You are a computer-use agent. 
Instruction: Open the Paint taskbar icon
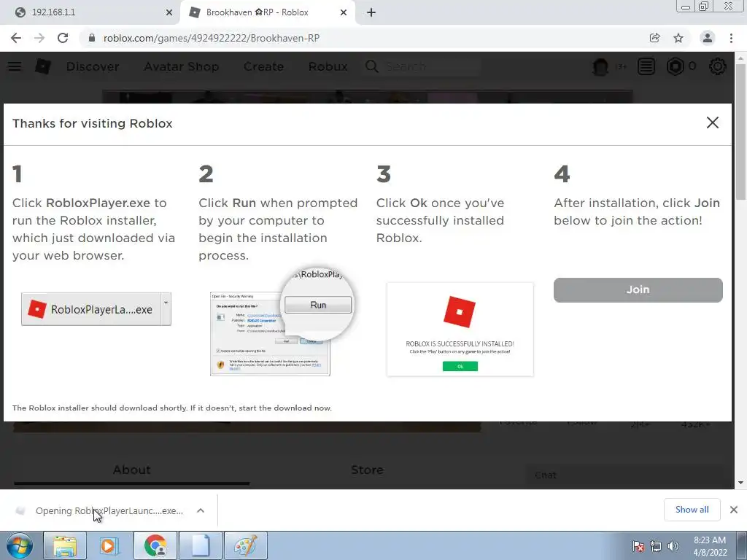(245, 545)
